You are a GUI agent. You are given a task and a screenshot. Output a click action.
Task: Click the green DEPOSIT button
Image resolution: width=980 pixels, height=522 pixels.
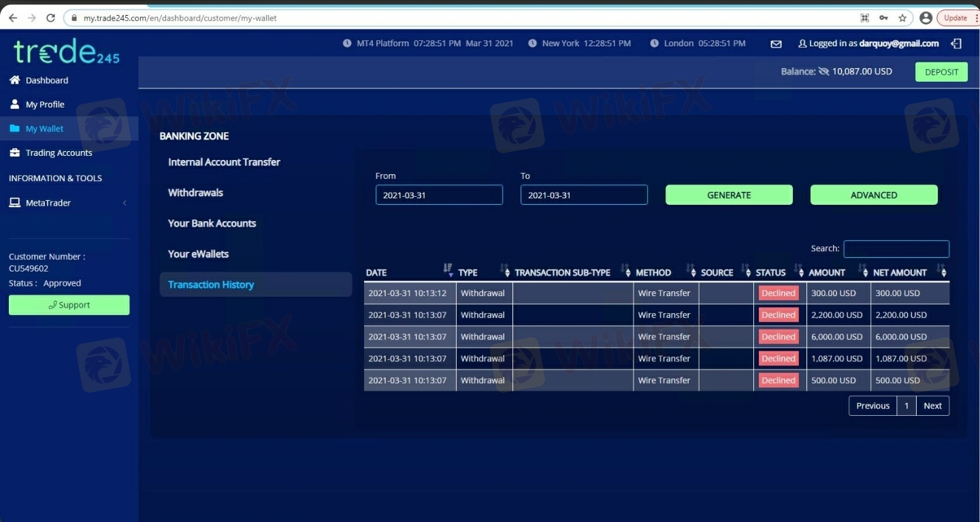(x=941, y=72)
